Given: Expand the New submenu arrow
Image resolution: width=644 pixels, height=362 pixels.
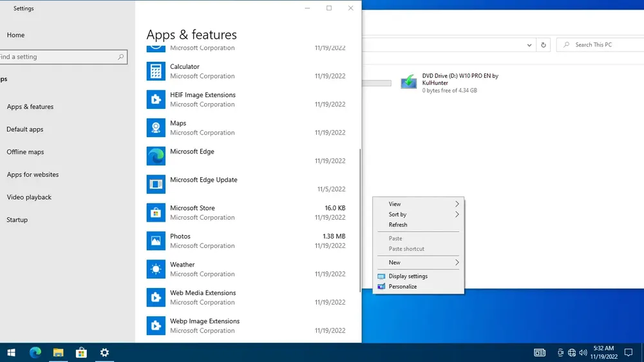Looking at the screenshot, I should point(457,262).
